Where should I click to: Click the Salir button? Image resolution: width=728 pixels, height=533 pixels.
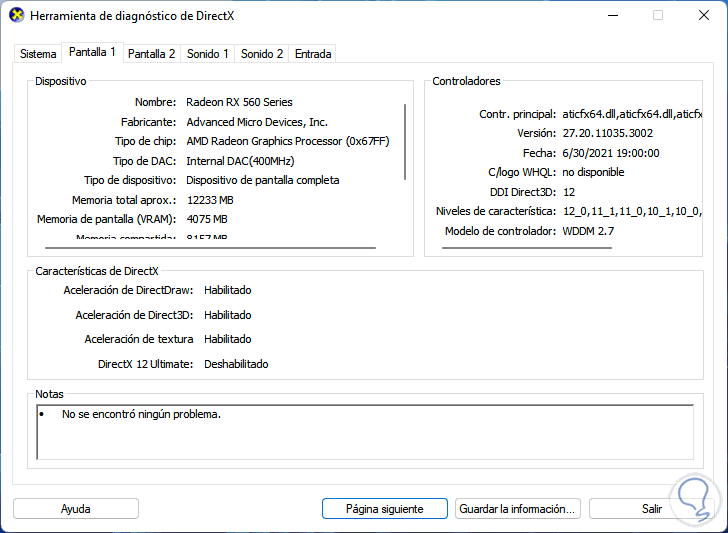point(651,509)
